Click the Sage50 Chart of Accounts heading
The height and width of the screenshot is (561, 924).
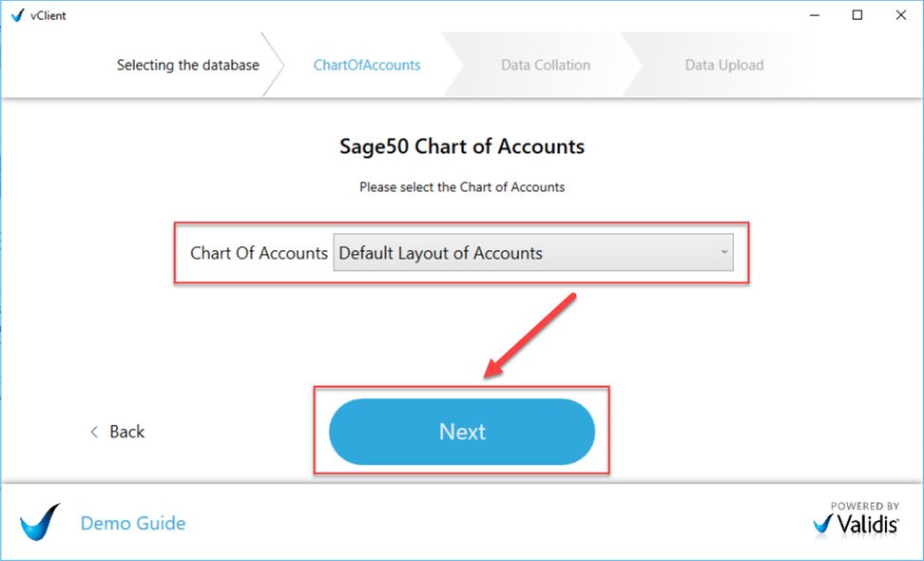pos(462,147)
